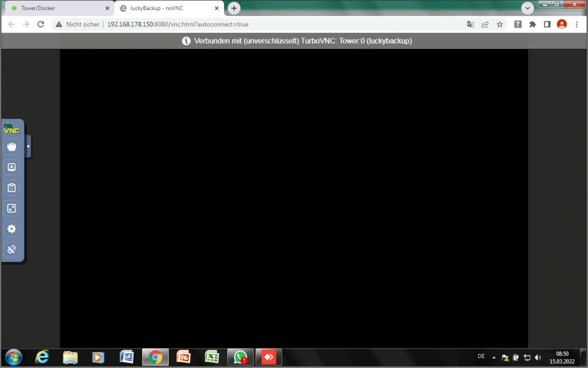Disconnect the noVNC session

coord(12,250)
